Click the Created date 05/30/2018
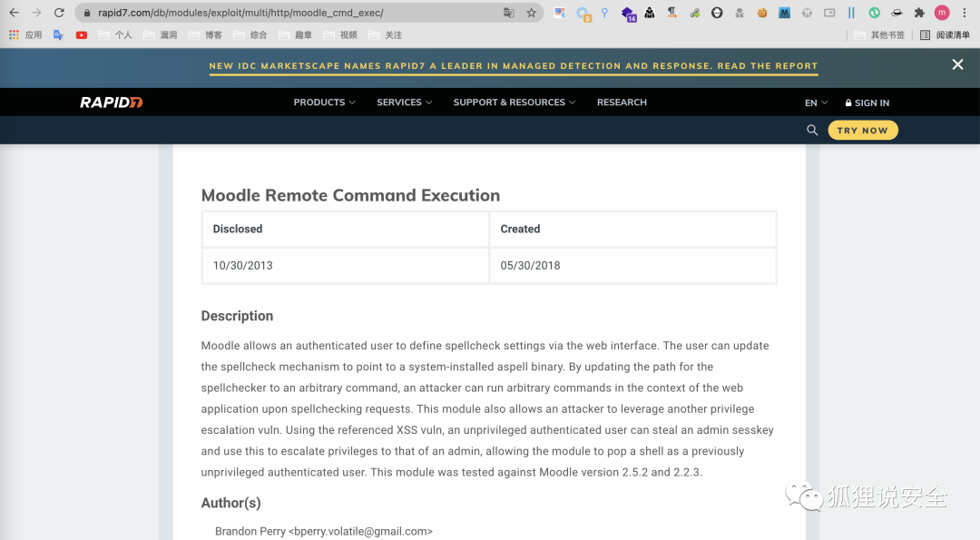Viewport: 980px width, 540px height. 530,266
